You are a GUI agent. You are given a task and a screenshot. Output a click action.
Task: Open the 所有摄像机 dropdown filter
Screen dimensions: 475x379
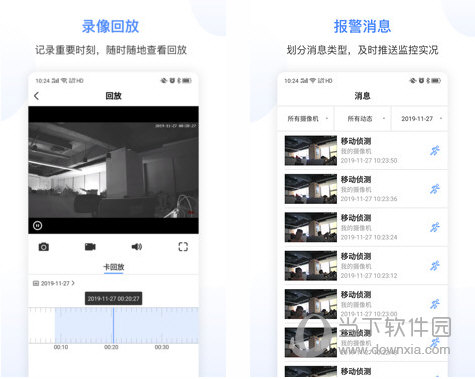click(x=307, y=118)
